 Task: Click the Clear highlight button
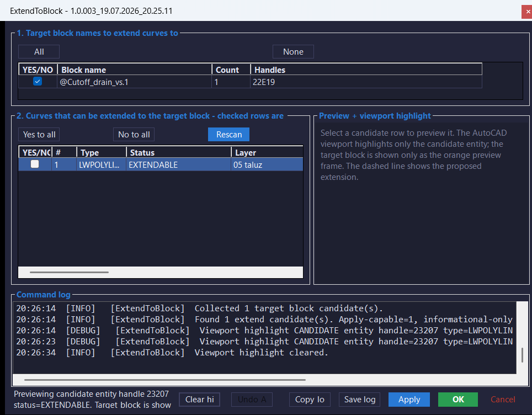pos(200,400)
